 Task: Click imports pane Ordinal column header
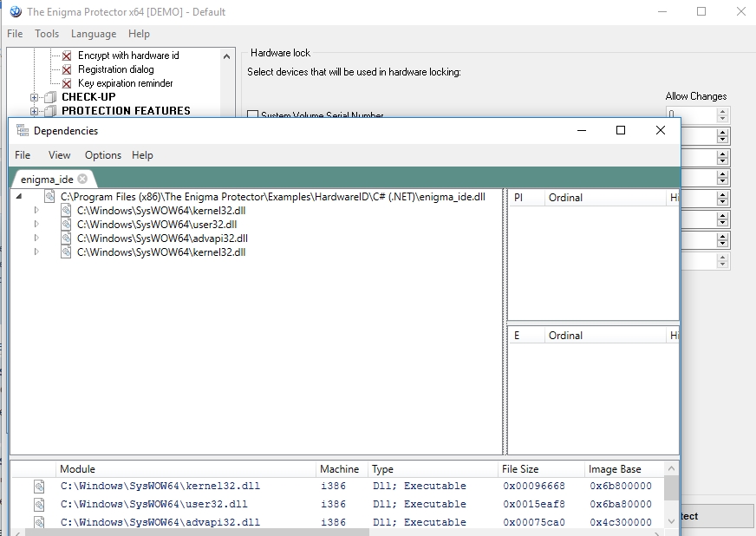(x=605, y=198)
